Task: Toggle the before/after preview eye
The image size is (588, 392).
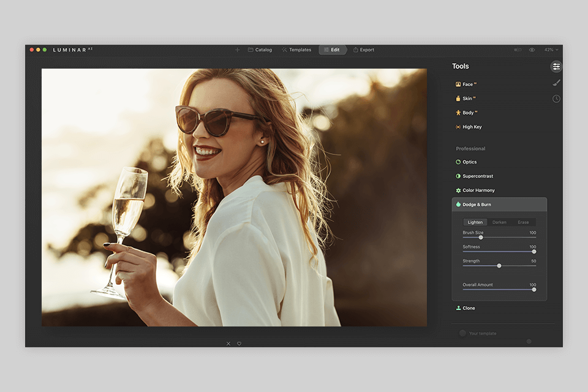Action: point(530,50)
